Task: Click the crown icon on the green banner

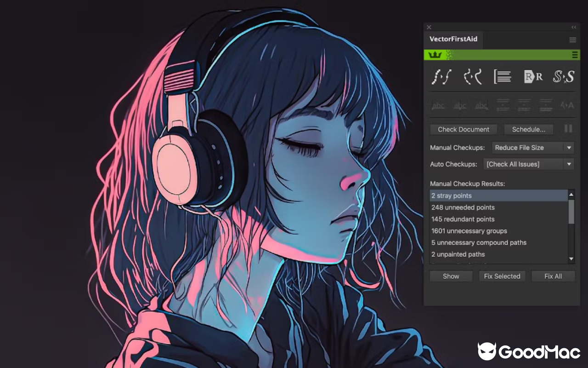Action: tap(435, 54)
